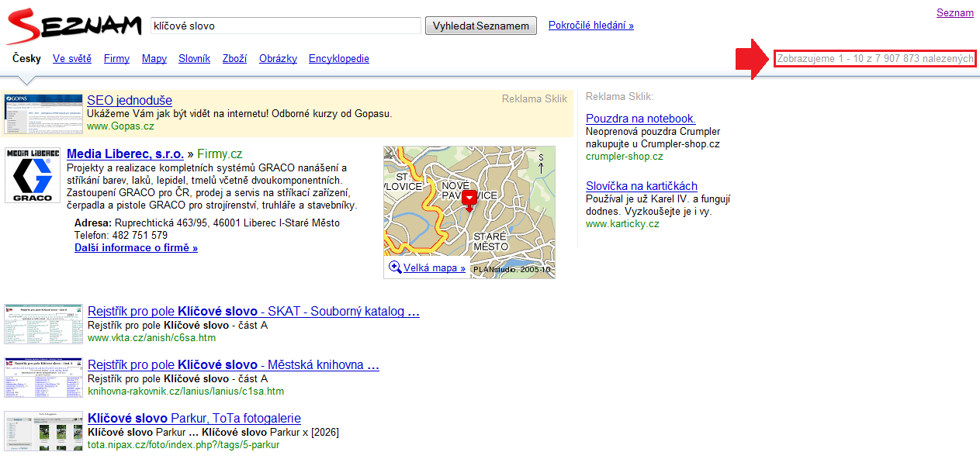Click the Seznam logo
Image resolution: width=980 pixels, height=459 pixels.
[74, 26]
